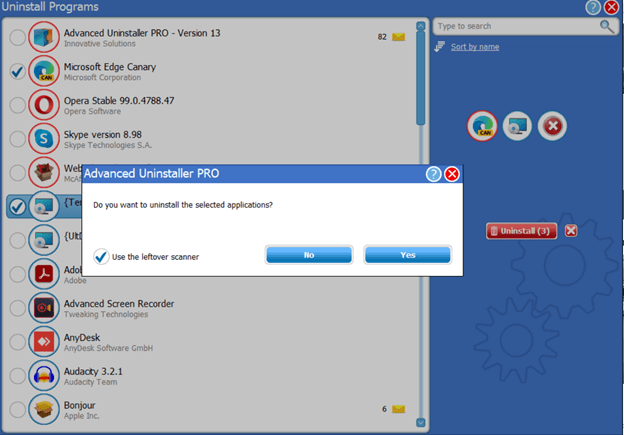Close the Advanced Uninstaller PRO dialog

(x=452, y=174)
